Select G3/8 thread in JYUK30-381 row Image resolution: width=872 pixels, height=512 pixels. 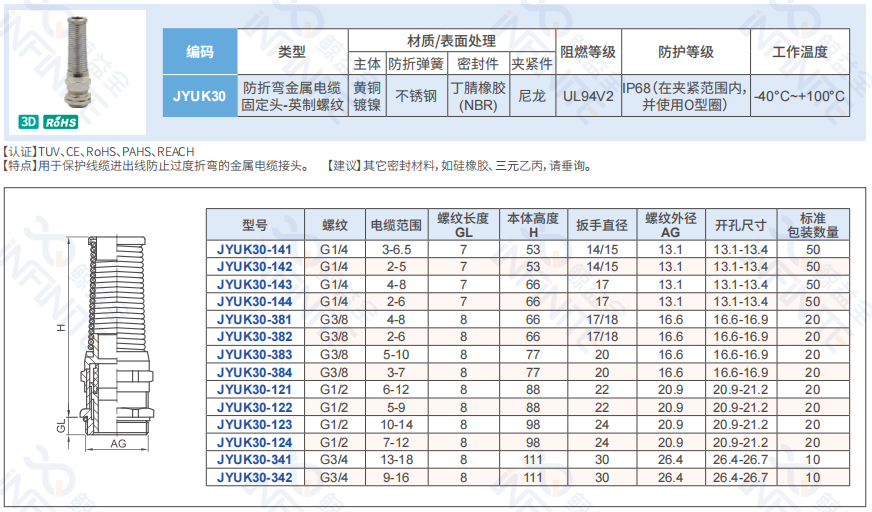click(334, 319)
